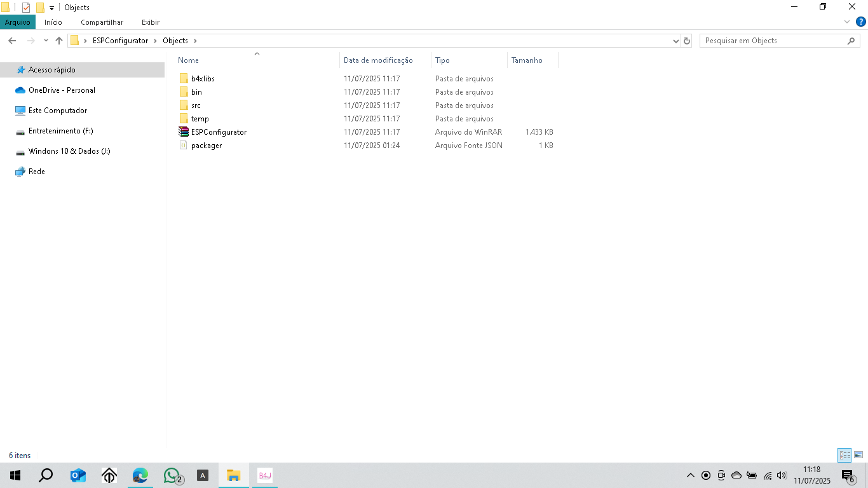Select the packager JSON file icon
This screenshot has width=868, height=488.
[x=184, y=146]
